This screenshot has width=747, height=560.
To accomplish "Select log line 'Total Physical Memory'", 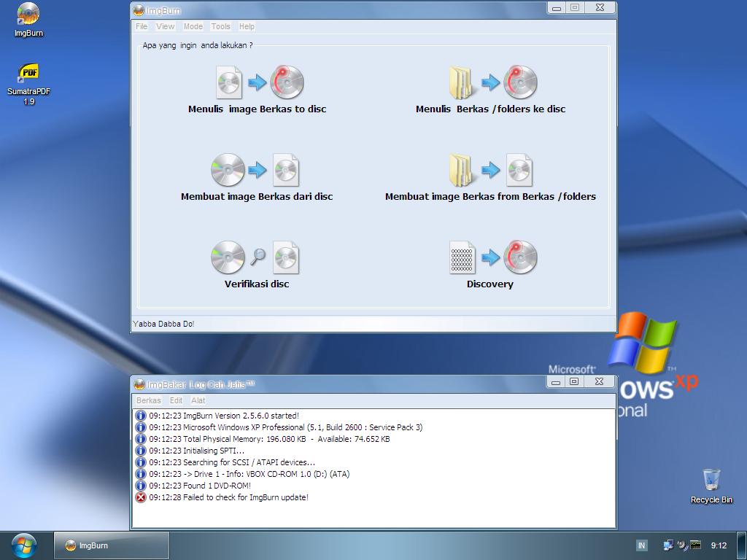I will pos(269,439).
